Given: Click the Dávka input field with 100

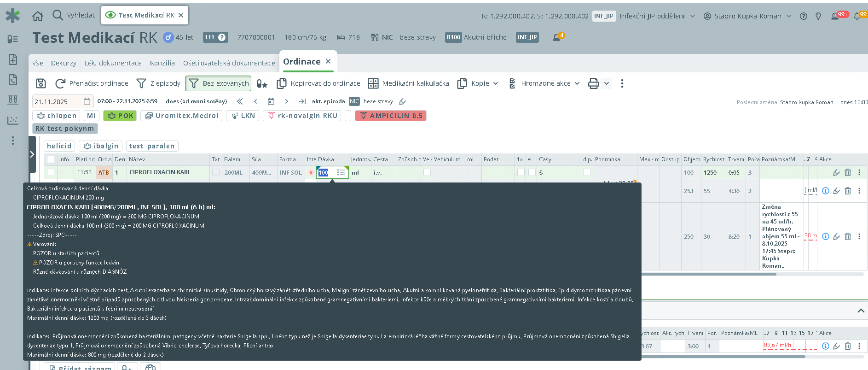Looking at the screenshot, I should coord(327,172).
